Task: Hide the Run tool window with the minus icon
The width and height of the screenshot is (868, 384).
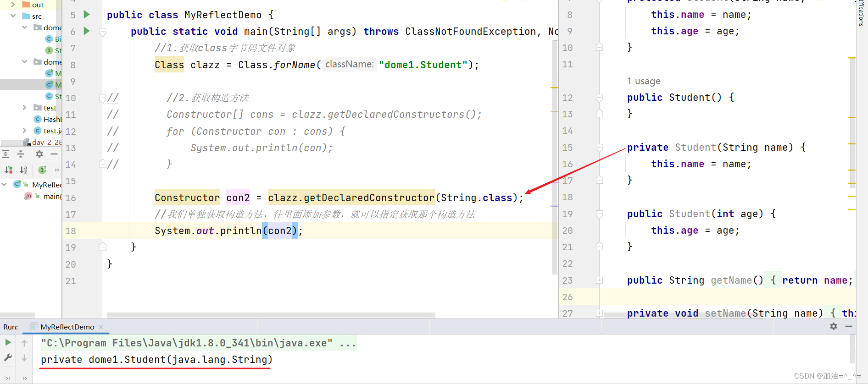Action: [849, 326]
